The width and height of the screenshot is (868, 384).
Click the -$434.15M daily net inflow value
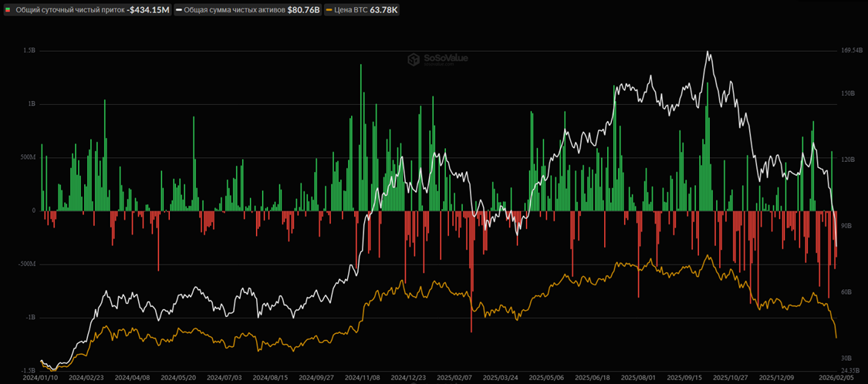pos(148,9)
